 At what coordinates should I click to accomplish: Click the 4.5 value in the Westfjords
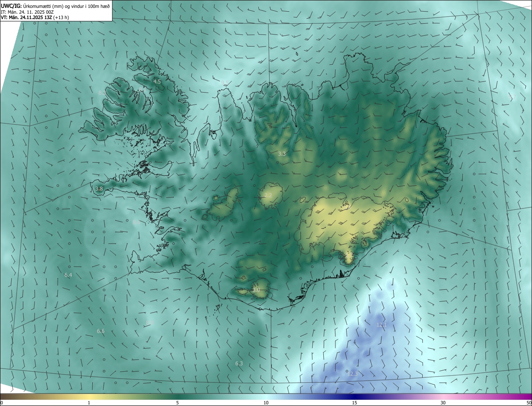click(x=157, y=82)
